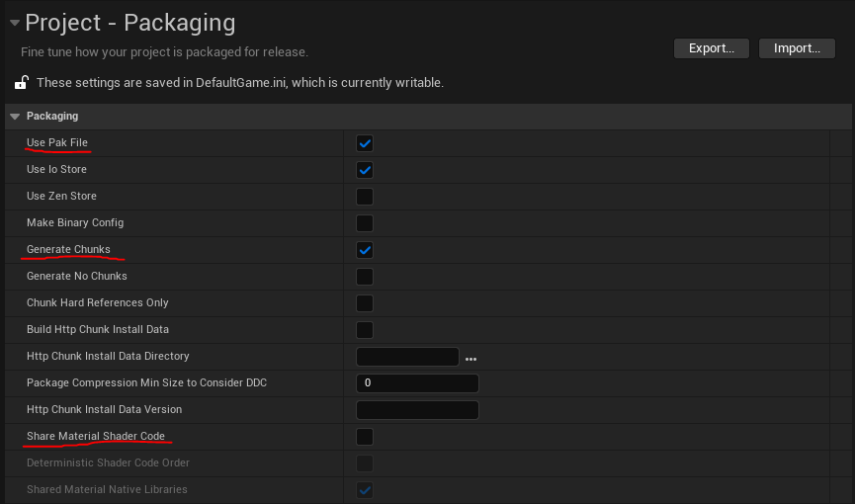Click the Export button

(x=712, y=47)
